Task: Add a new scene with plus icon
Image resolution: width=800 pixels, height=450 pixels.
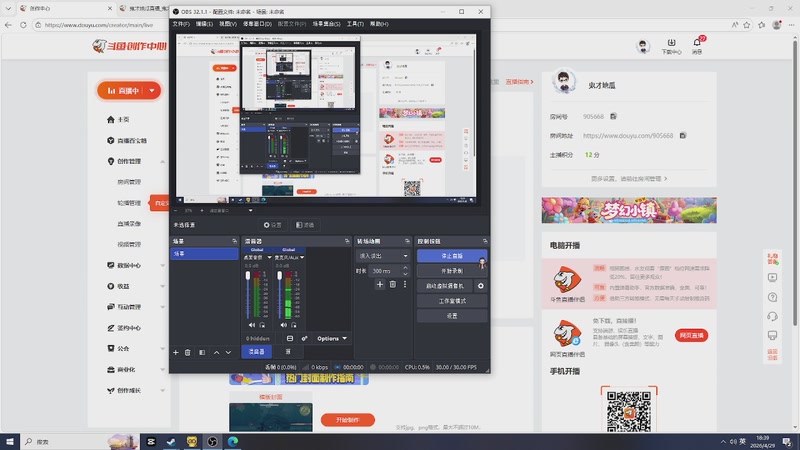Action: click(x=176, y=353)
